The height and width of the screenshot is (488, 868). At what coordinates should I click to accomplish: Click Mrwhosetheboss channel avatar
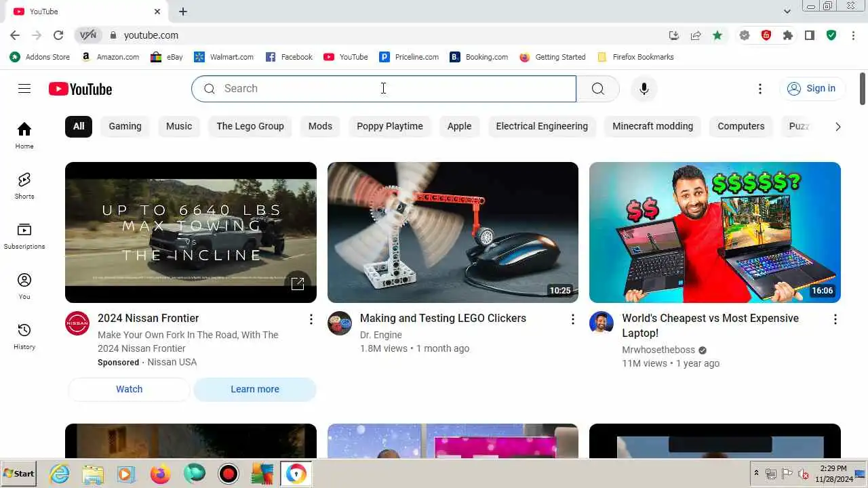coord(601,323)
